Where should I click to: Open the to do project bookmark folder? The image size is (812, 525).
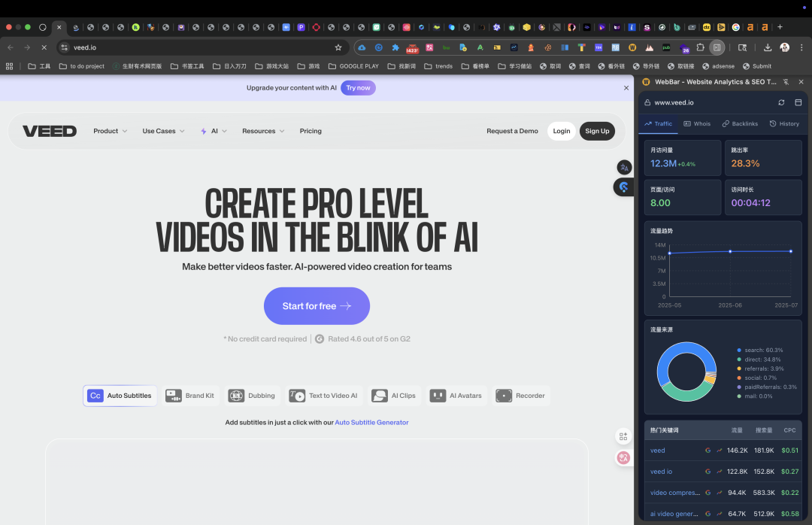click(x=82, y=66)
